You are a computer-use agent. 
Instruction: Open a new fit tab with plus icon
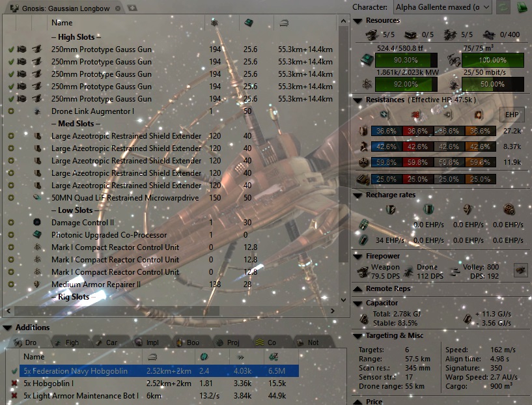132,7
